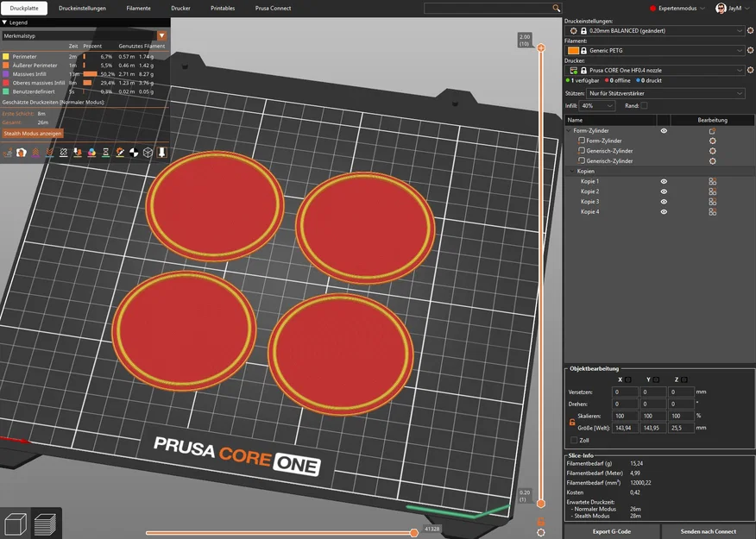This screenshot has width=756, height=539.
Task: Click the Generic PETG orange color swatch
Action: (573, 51)
